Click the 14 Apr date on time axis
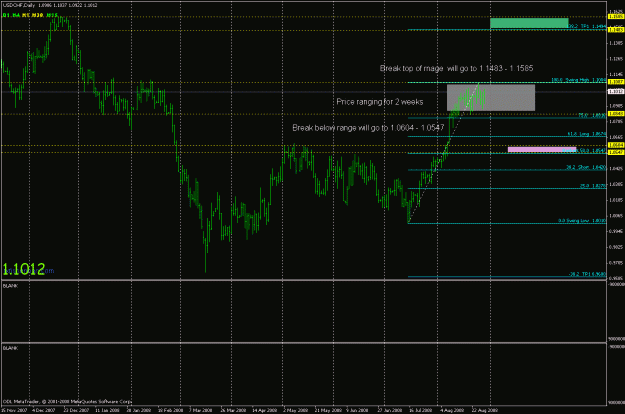The width and height of the screenshot is (625, 414). tap(265, 410)
